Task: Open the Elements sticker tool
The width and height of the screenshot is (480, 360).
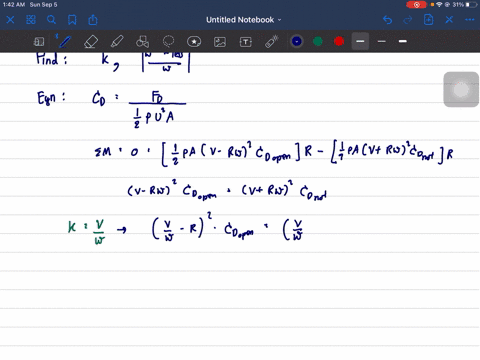Action: click(x=194, y=42)
